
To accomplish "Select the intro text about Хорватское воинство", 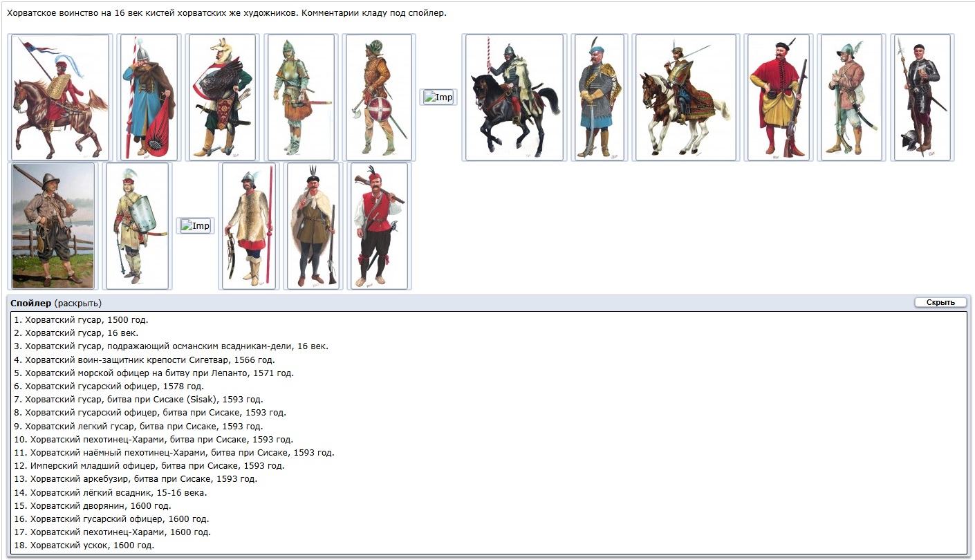I will coord(225,13).
